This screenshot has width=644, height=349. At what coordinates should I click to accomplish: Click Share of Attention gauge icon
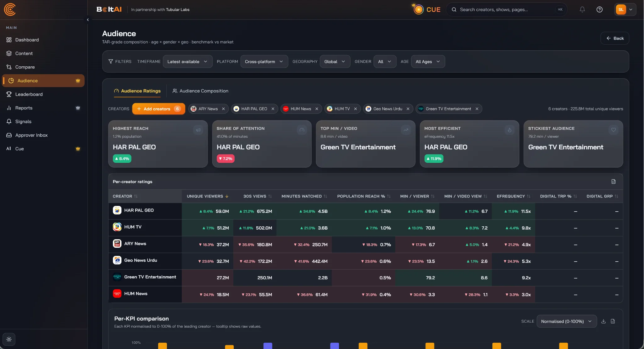302,130
